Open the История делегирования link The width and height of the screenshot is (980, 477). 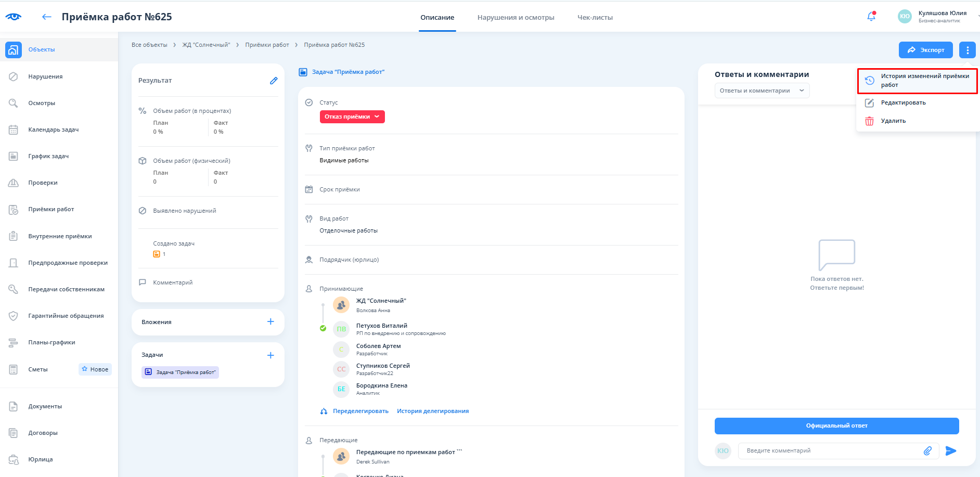[433, 411]
